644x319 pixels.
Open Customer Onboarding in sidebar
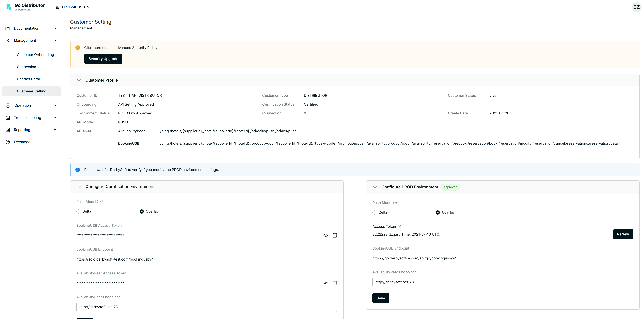pos(35,55)
